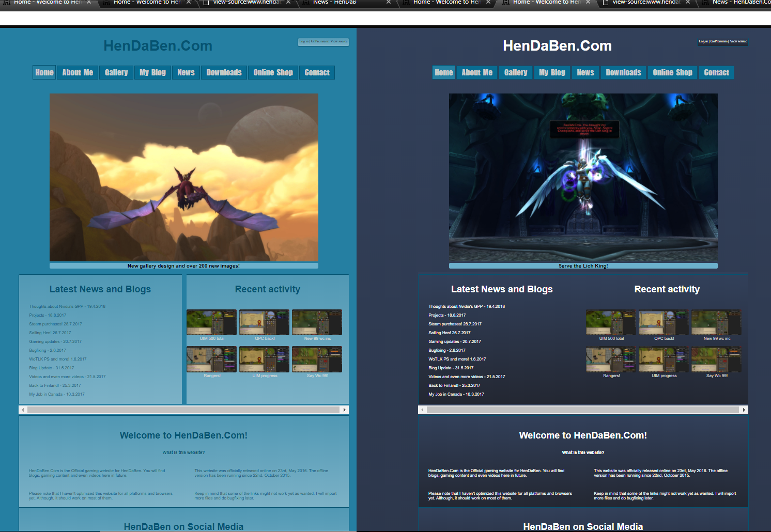Viewport: 771px width, 532px height.
Task: Open Downloads in the left light-blue window
Action: click(x=224, y=73)
